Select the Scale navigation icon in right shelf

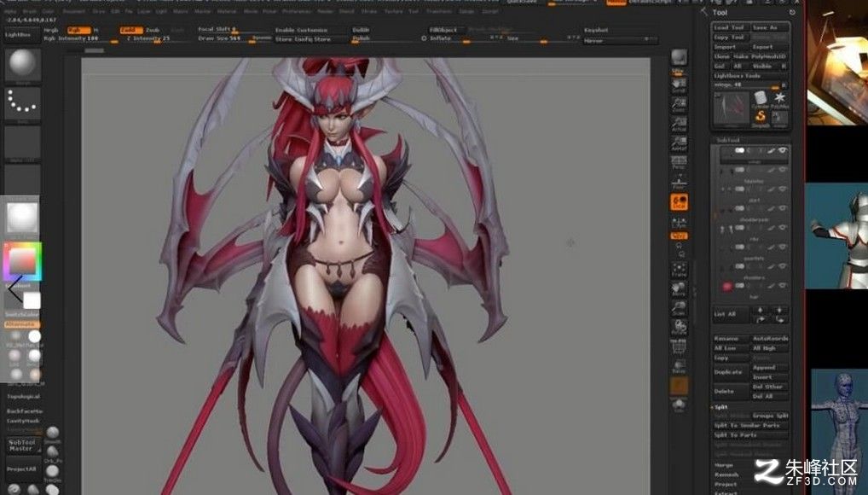[679, 307]
